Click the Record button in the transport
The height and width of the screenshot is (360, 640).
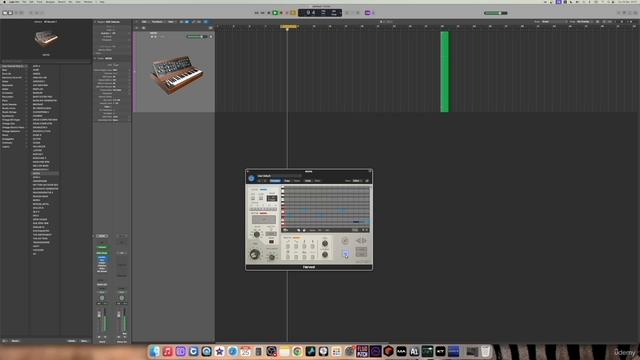coord(281,13)
